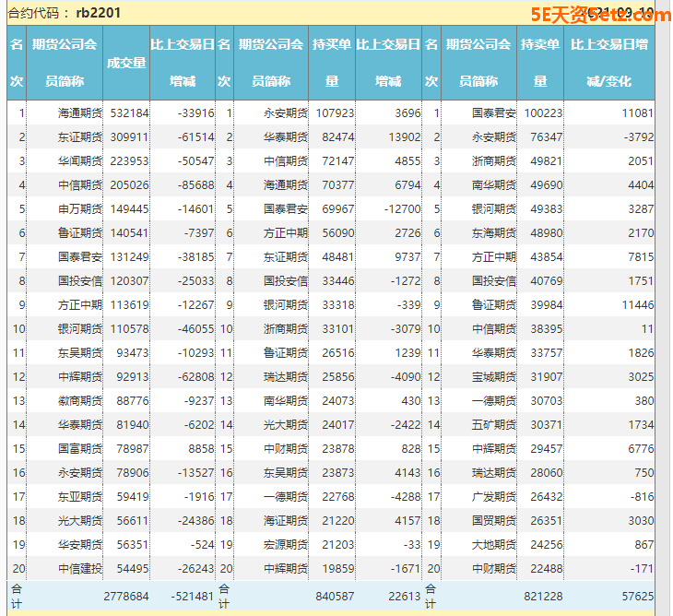Click total volume figure 2778684
Viewport: 673px width, 616px height.
127,597
